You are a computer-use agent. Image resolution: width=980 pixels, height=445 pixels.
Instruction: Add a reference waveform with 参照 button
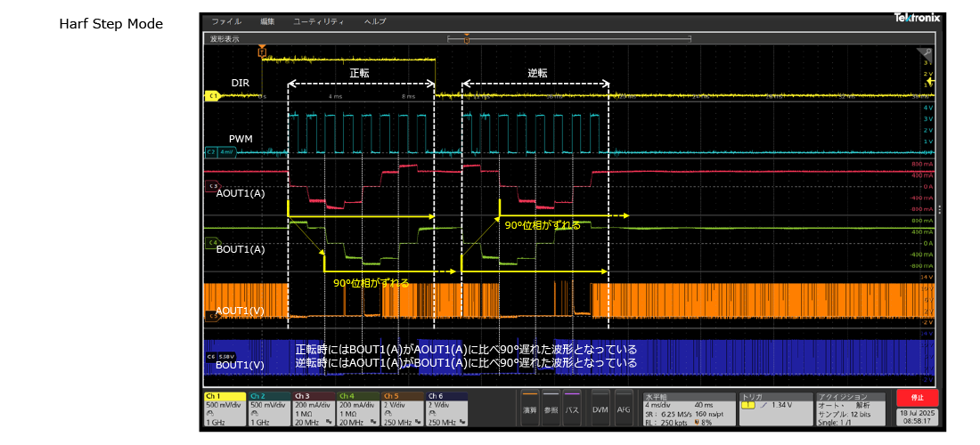click(x=551, y=408)
